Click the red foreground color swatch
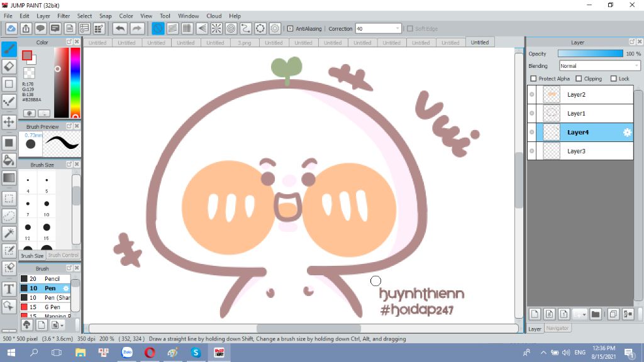Image resolution: width=644 pixels, height=362 pixels. [x=27, y=55]
